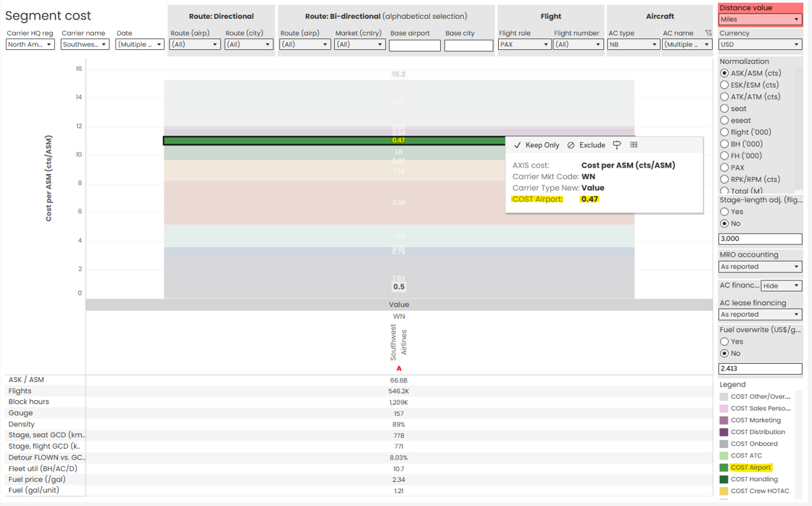Click the Exclude circle-slash icon

(571, 146)
